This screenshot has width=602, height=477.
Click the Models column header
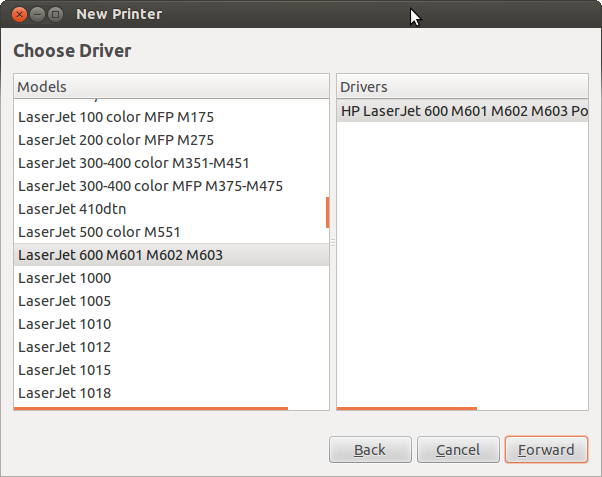171,87
